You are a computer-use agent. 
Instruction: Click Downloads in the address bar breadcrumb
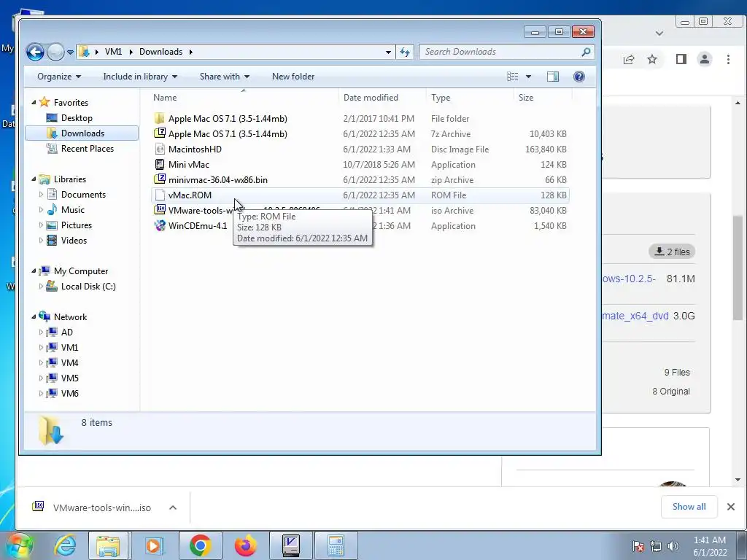click(x=160, y=52)
